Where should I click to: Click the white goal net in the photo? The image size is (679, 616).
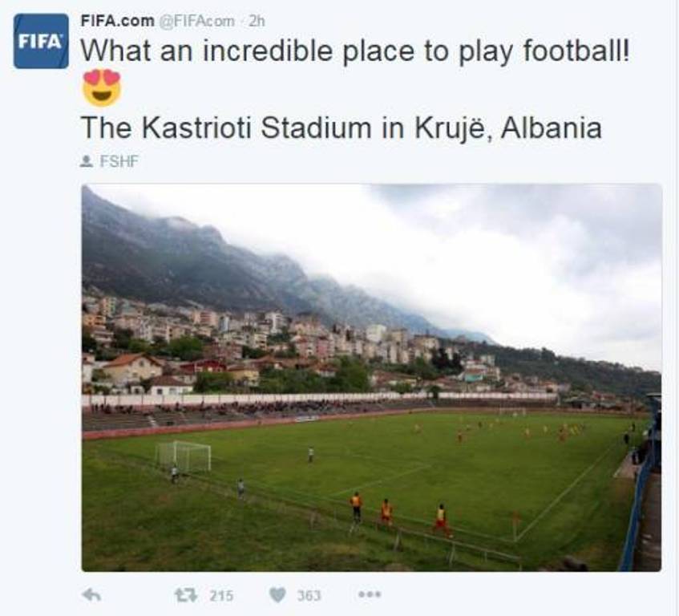tap(184, 456)
